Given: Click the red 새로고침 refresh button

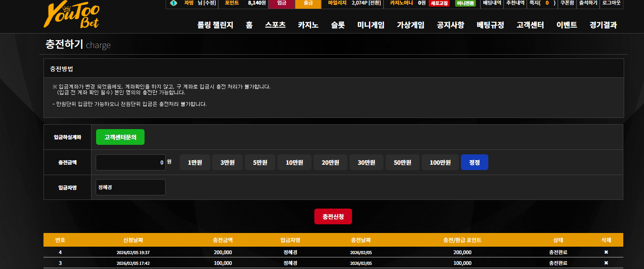Looking at the screenshot, I should click(x=439, y=3).
